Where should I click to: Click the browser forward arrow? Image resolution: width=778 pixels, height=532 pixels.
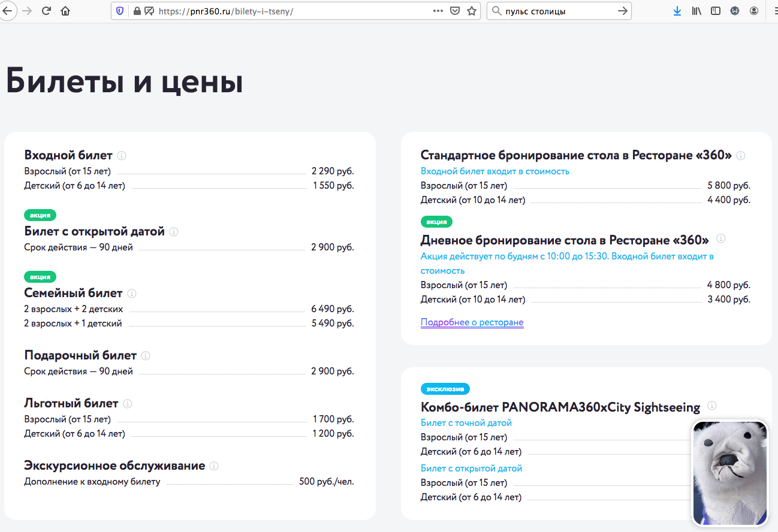click(26, 11)
